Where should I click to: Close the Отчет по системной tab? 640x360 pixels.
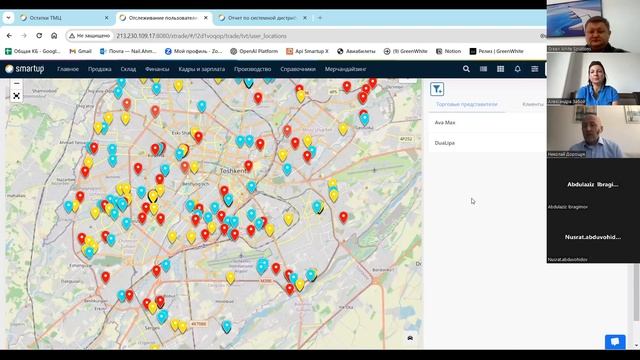(305, 18)
